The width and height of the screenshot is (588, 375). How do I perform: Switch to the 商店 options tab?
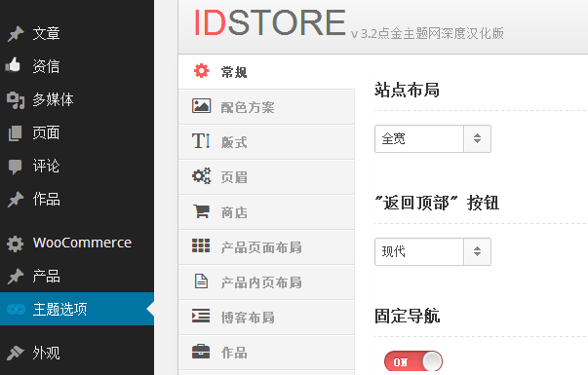coord(266,212)
